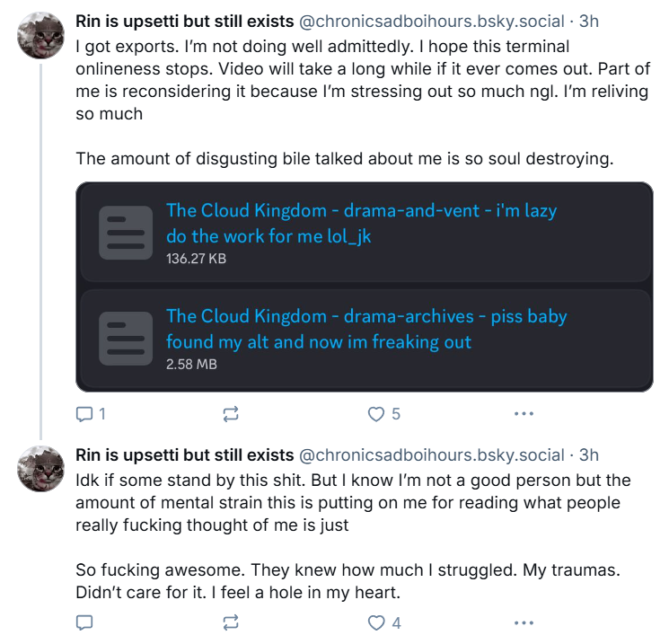This screenshot has height=644, width=669.
Task: Open display name on the first post
Action: (185, 21)
